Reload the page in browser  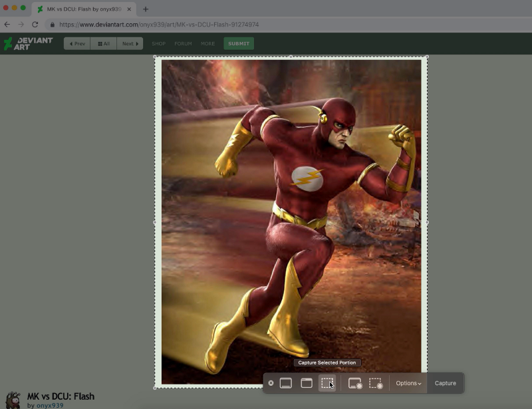(35, 25)
